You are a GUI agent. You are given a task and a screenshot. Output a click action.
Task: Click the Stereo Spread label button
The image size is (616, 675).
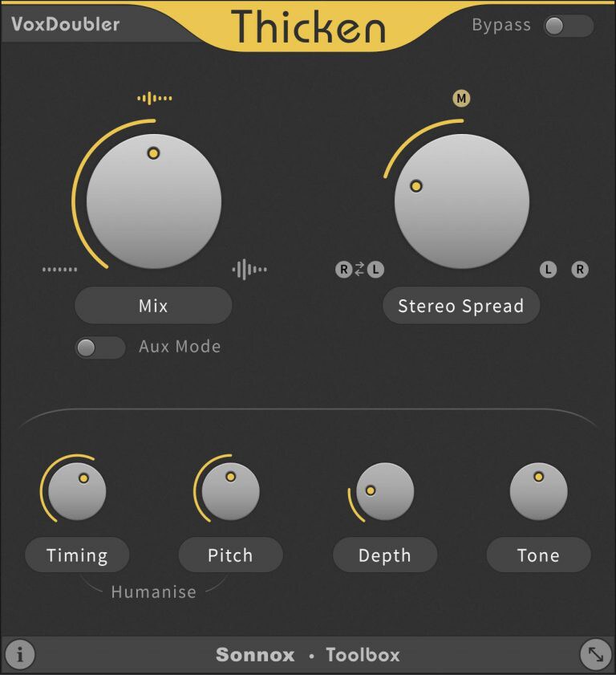point(461,306)
